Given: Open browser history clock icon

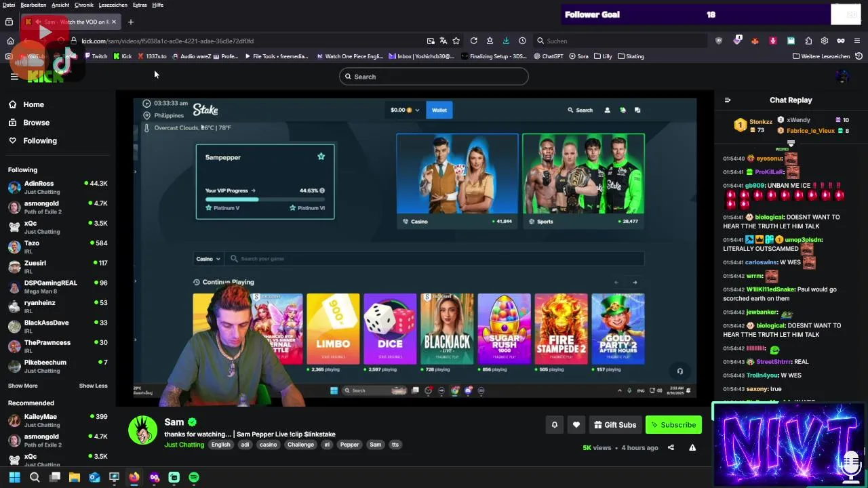Looking at the screenshot, I should coord(522,41).
